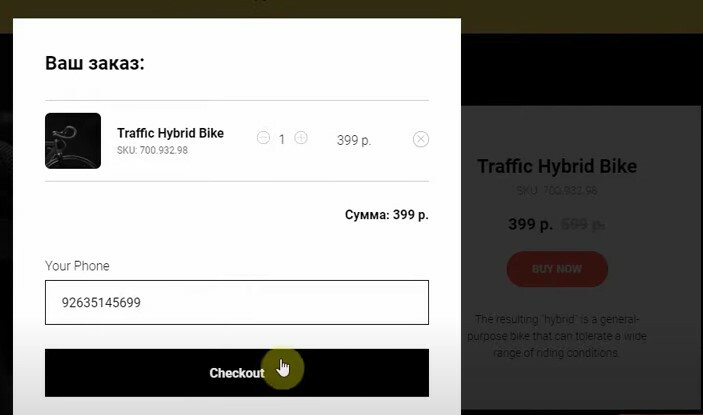Click the crossed-out 599 р. old price

[582, 224]
